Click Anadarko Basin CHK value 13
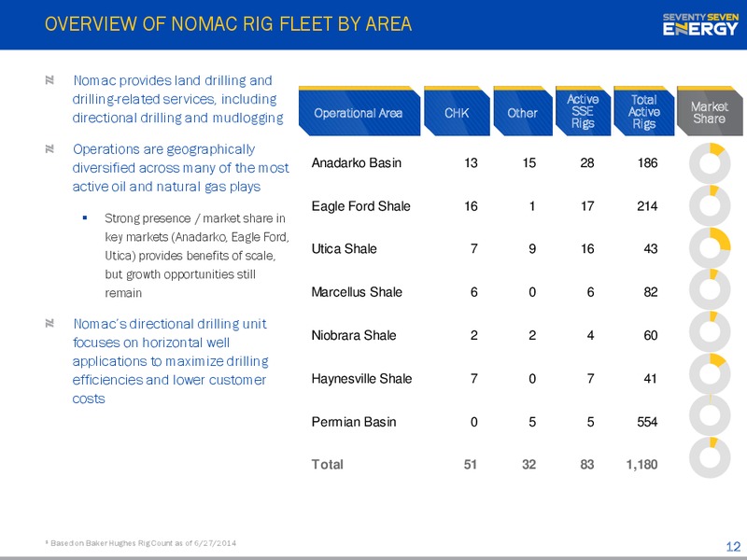The width and height of the screenshot is (747, 560). pyautogui.click(x=471, y=162)
